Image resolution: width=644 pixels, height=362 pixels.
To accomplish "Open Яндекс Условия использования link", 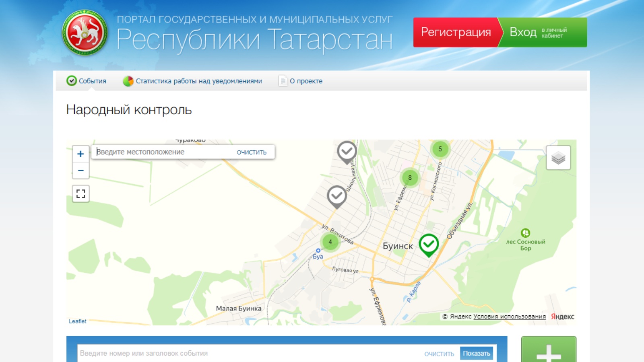I will coord(509,317).
